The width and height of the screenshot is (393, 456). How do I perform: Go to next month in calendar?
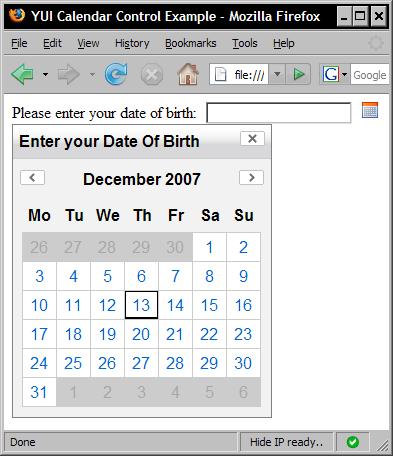pos(251,178)
